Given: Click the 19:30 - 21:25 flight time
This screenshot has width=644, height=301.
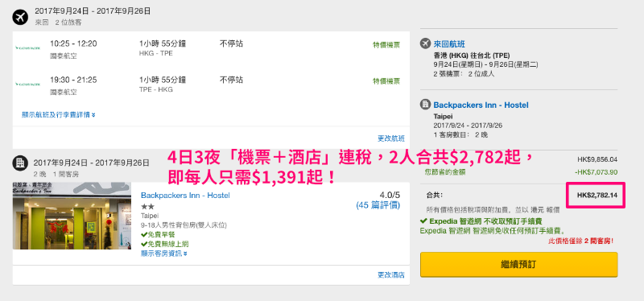Looking at the screenshot, I should [73, 80].
